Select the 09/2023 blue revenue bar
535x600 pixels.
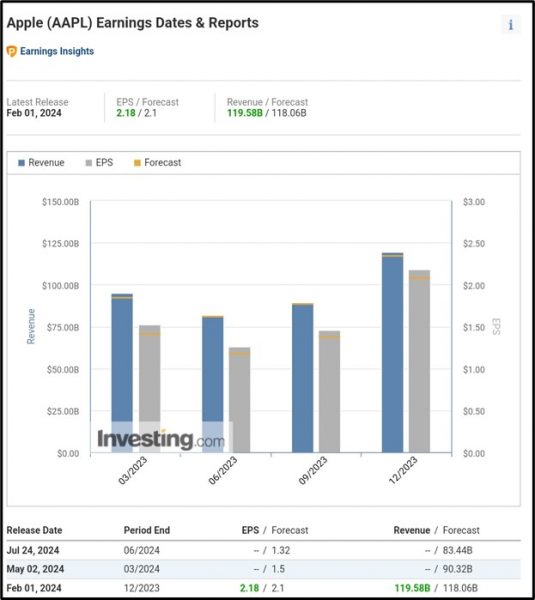[302, 378]
